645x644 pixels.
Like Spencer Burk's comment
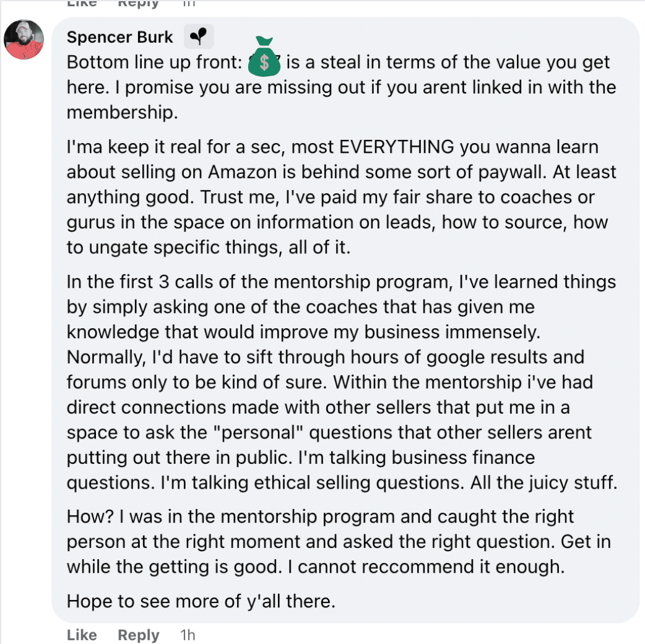(x=82, y=635)
